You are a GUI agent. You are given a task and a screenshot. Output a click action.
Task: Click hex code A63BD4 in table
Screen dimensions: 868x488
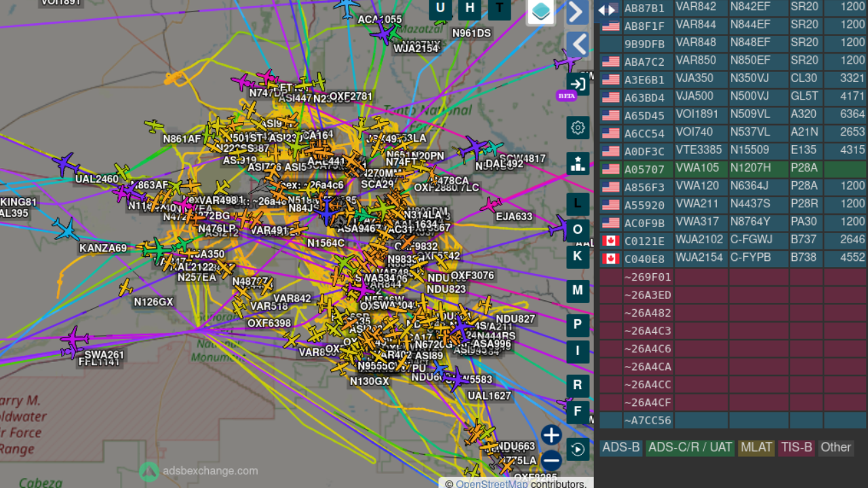(644, 97)
